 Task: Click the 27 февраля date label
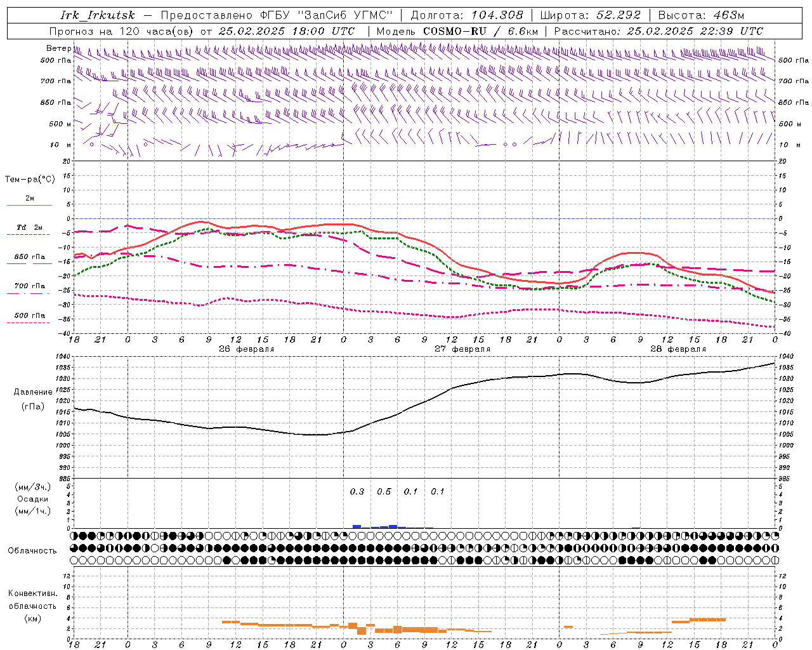coord(462,349)
